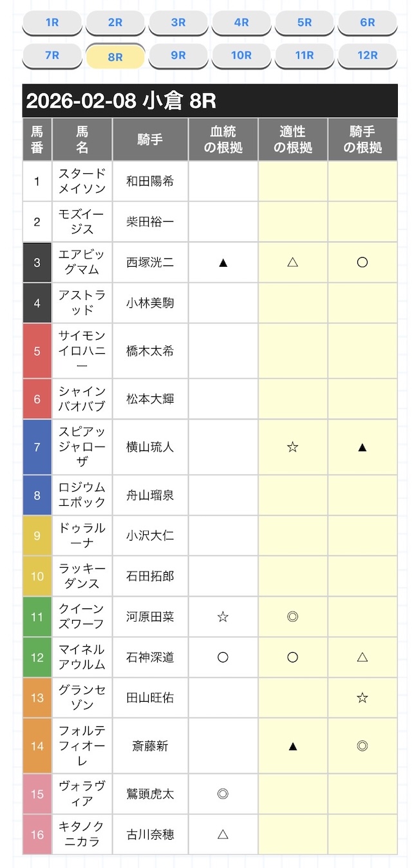Viewport: 412px width, 868px height.
Task: Go to the 12R race tab
Action: coord(368,55)
